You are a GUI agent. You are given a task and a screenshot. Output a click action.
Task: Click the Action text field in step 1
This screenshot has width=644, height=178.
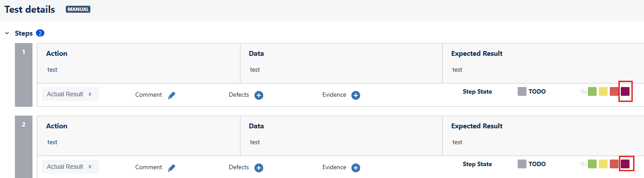(x=53, y=69)
